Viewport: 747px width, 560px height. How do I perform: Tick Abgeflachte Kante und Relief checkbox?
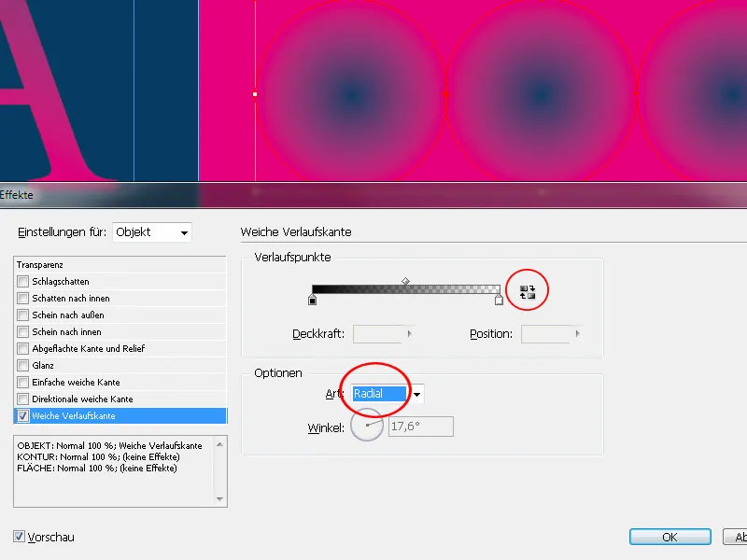click(x=22, y=348)
